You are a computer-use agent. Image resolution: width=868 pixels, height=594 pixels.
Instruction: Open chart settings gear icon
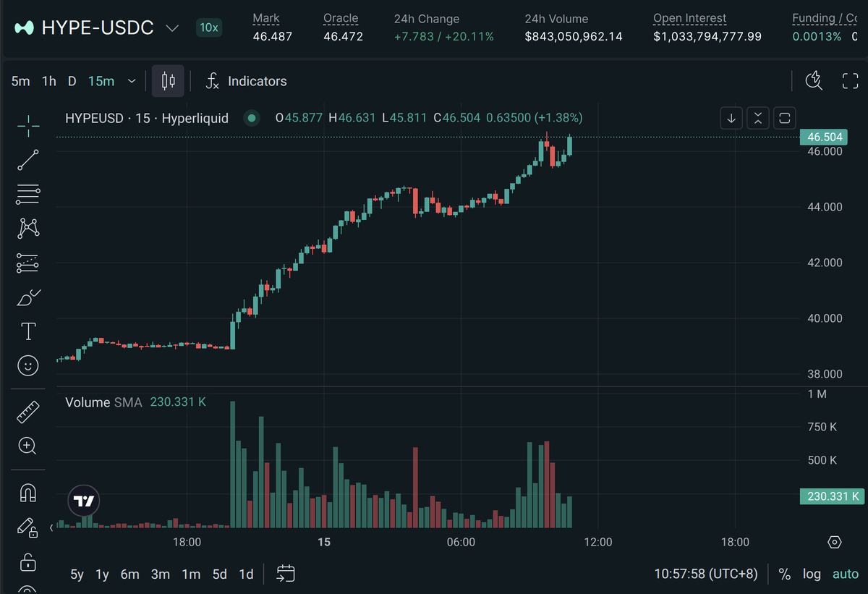[x=835, y=542]
